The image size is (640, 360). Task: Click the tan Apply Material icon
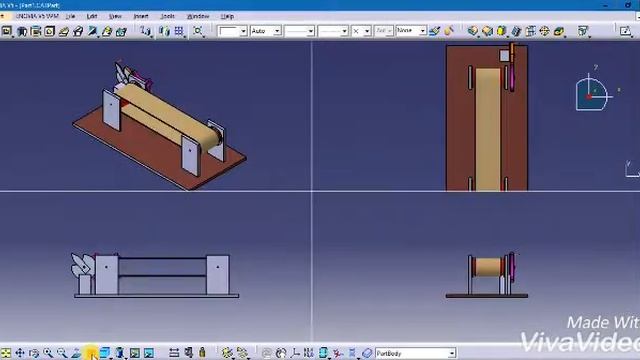(449, 31)
